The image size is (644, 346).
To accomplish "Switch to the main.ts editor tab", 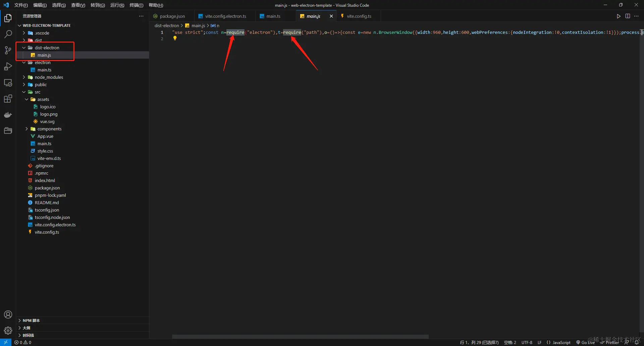I will pyautogui.click(x=276, y=16).
